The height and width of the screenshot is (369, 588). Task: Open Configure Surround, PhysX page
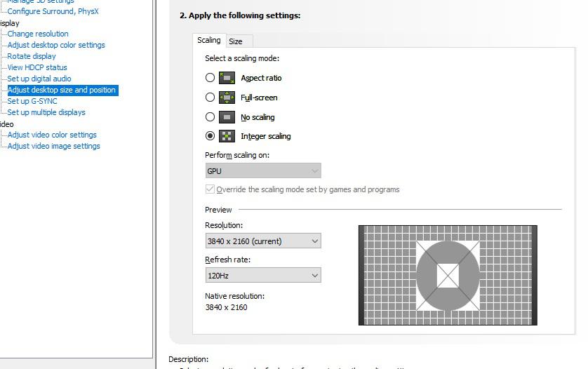tap(53, 11)
